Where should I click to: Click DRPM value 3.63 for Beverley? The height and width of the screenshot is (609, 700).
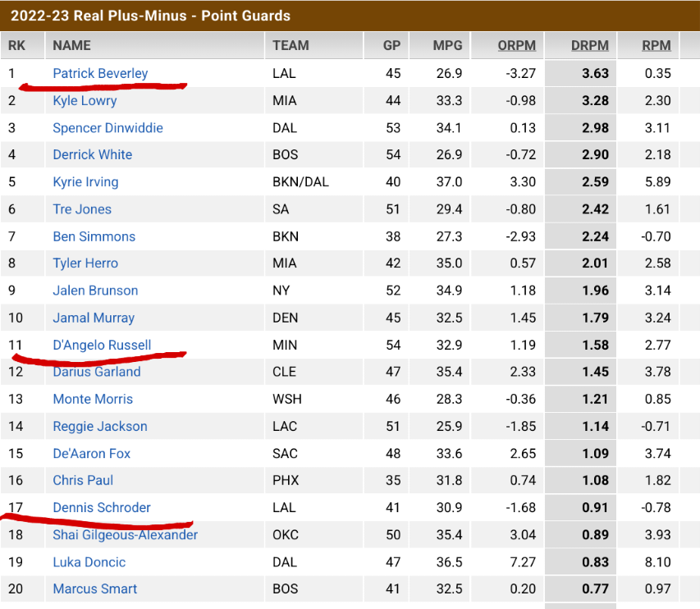point(595,73)
